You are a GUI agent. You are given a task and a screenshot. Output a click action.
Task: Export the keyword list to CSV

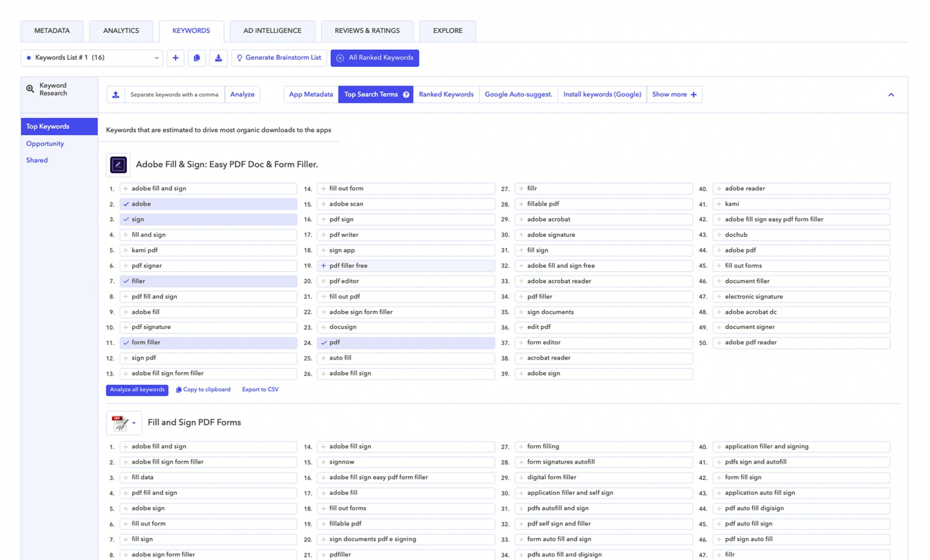pos(260,389)
